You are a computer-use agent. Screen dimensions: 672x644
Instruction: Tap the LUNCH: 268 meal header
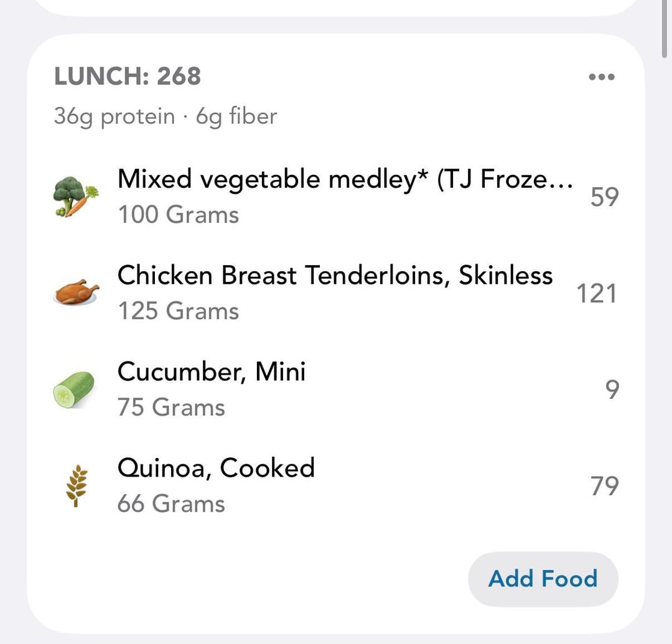point(128,77)
